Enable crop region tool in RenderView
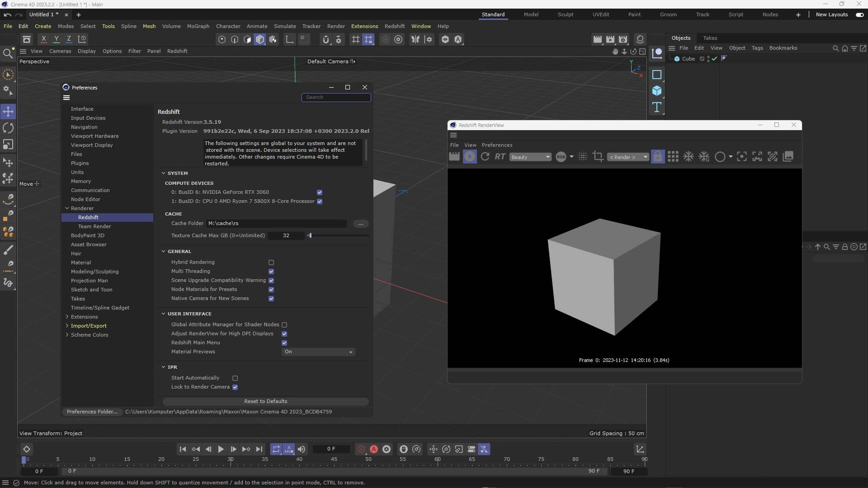 pos(598,156)
